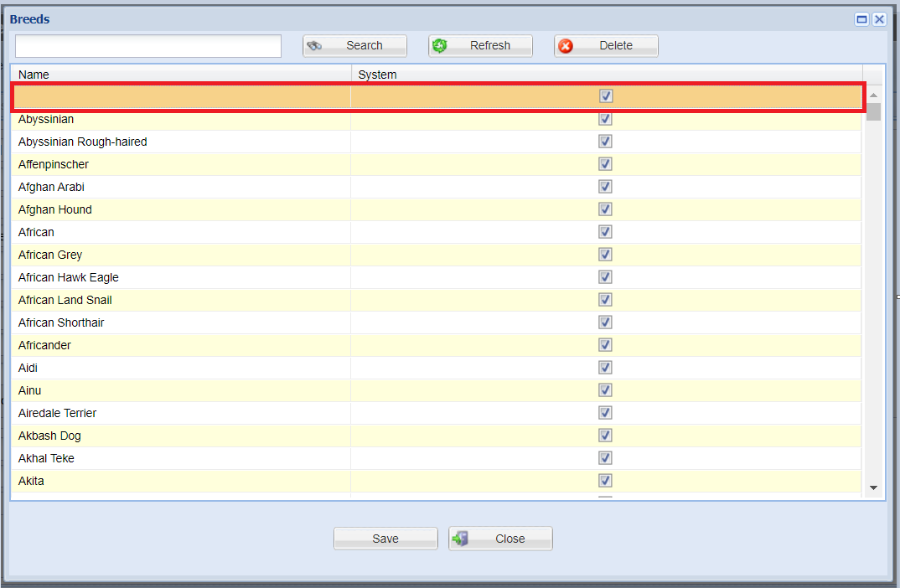This screenshot has height=588, width=900.
Task: Click the scrollbar up arrow
Action: click(873, 95)
